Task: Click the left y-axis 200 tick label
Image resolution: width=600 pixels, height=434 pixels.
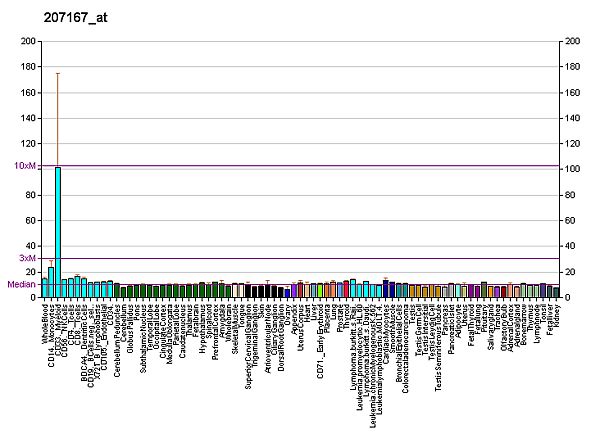Action: (25, 42)
